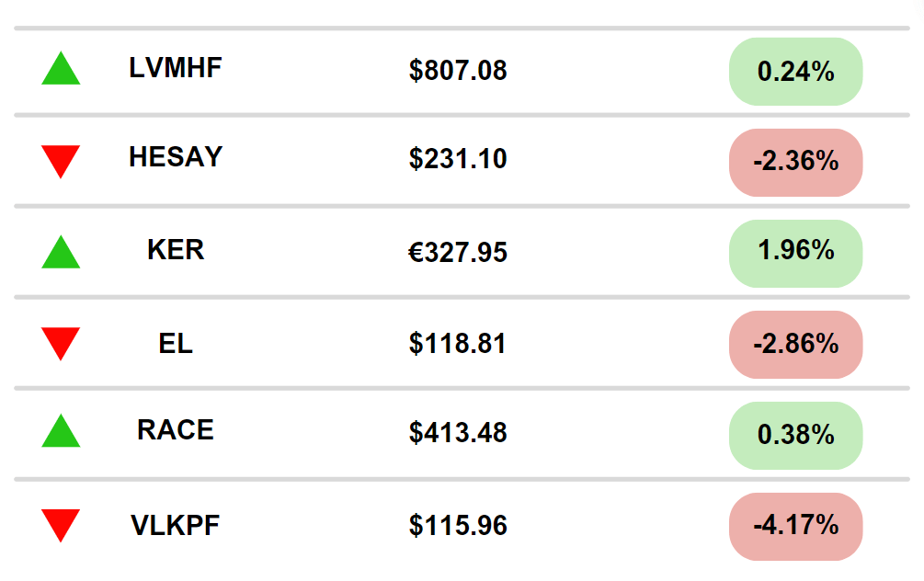Open the HESAY ticker symbol
Viewport: 924px width, 581px height.
176,157
